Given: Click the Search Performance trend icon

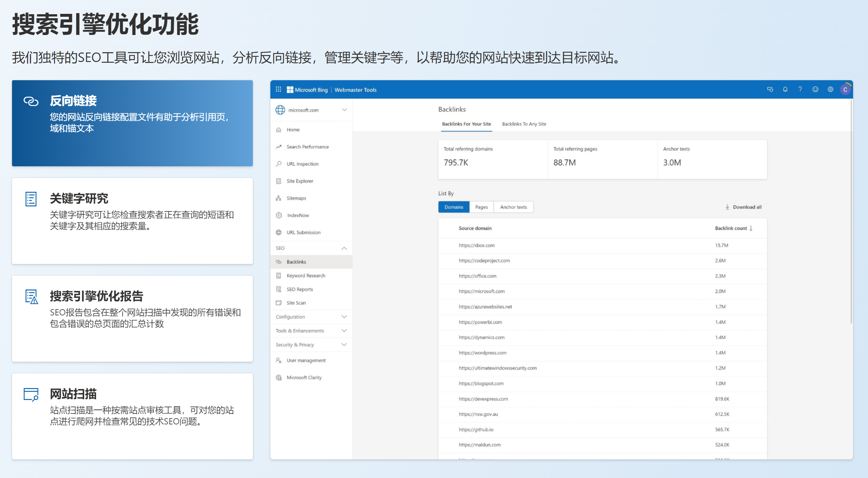Looking at the screenshot, I should coord(279,147).
